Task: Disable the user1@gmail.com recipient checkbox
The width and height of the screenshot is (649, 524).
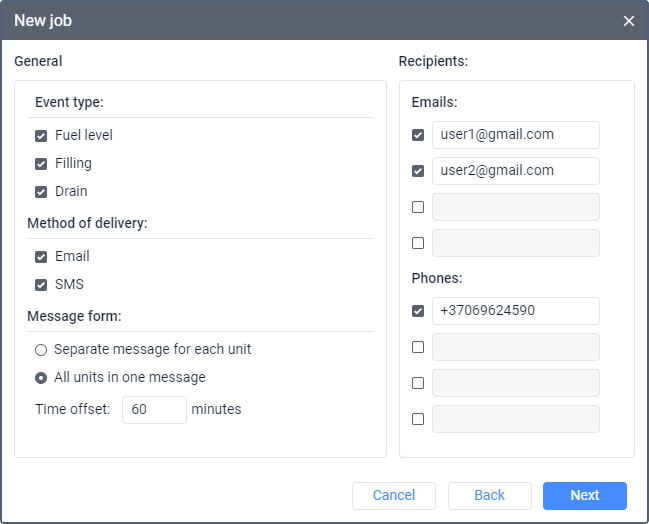Action: 418,135
